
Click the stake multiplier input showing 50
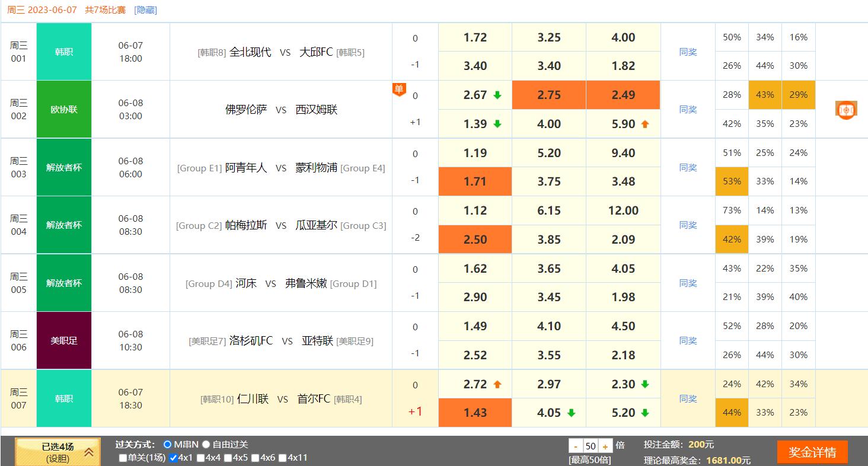[589, 445]
